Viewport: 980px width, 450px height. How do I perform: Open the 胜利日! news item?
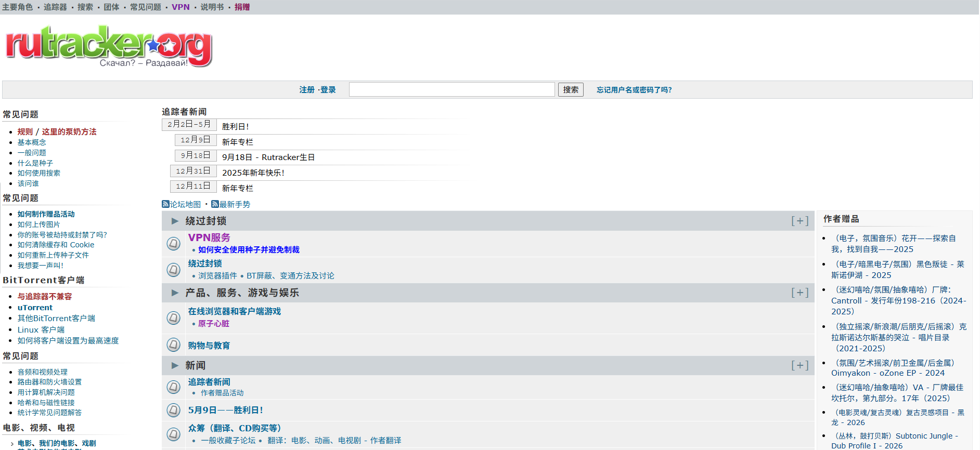pyautogui.click(x=236, y=126)
